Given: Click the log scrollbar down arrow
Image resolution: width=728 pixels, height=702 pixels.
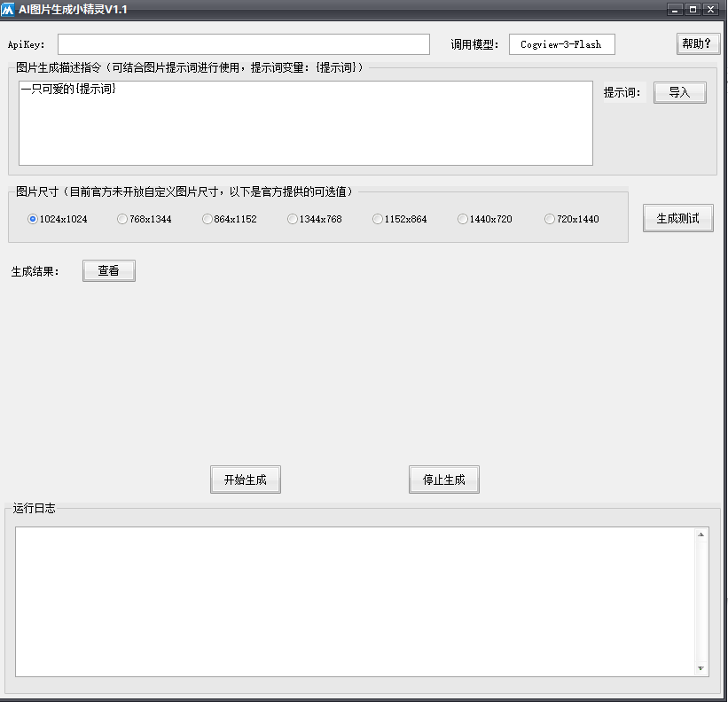Looking at the screenshot, I should tap(701, 668).
